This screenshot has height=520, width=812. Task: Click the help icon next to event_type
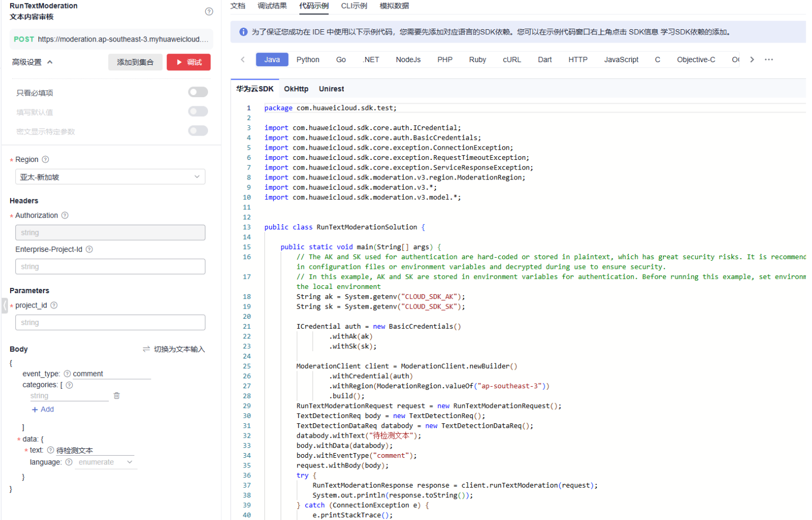click(x=67, y=373)
